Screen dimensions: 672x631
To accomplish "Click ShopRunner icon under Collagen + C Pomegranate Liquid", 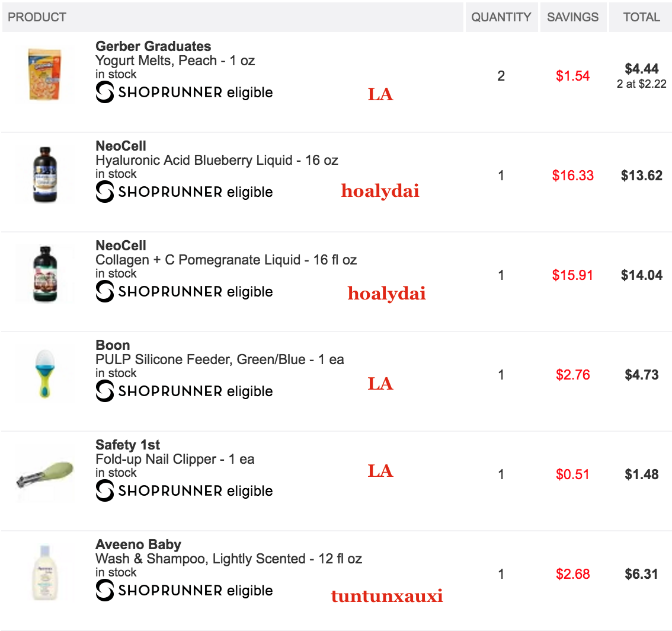I will (104, 291).
